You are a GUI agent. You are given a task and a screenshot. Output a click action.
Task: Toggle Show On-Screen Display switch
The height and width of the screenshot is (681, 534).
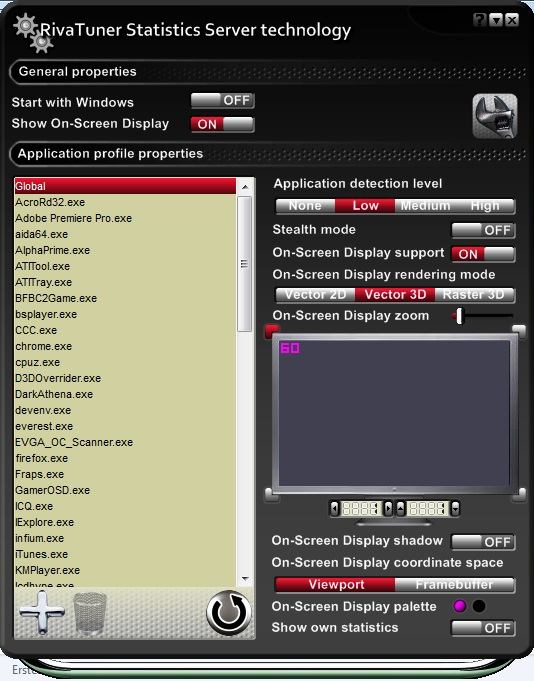pyautogui.click(x=222, y=124)
